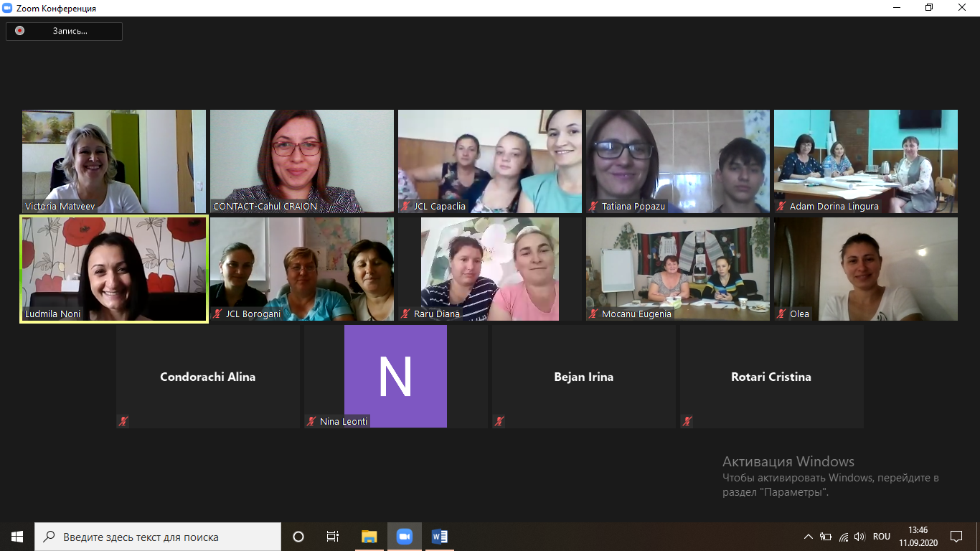
Task: Open the Task View taskbar icon
Action: (x=333, y=537)
